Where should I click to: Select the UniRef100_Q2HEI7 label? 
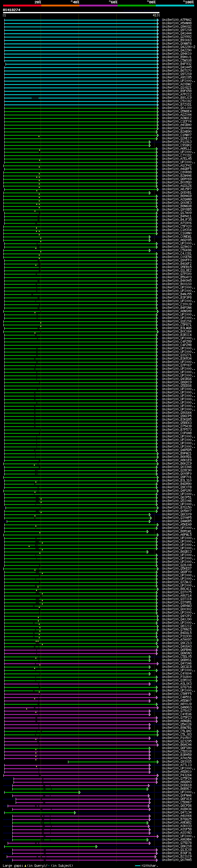pos(176,139)
